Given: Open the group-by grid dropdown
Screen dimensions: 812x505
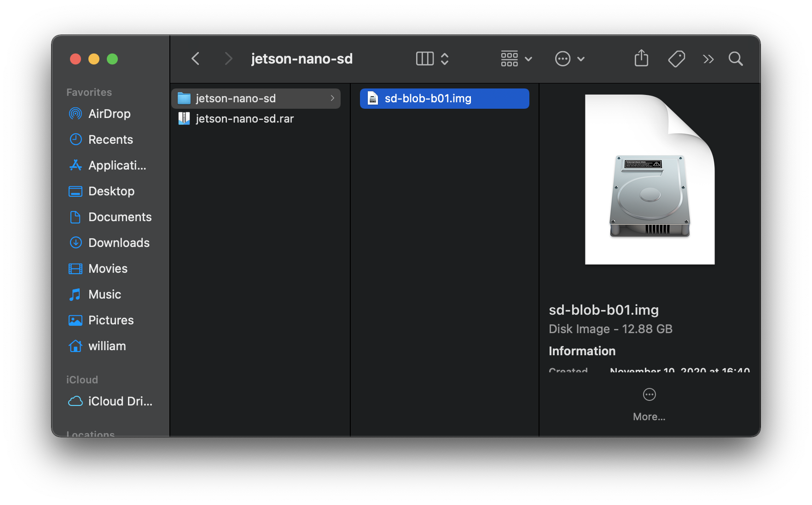Looking at the screenshot, I should coord(516,59).
